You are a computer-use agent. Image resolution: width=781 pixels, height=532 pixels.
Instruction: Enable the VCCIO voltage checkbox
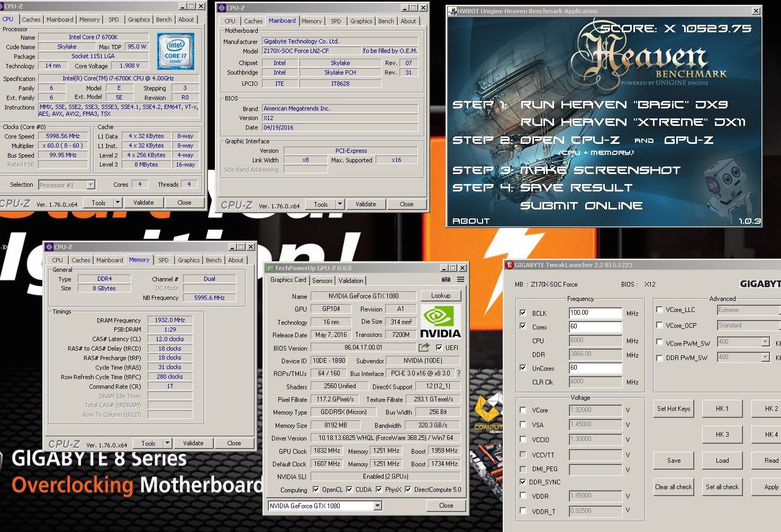coord(523,439)
